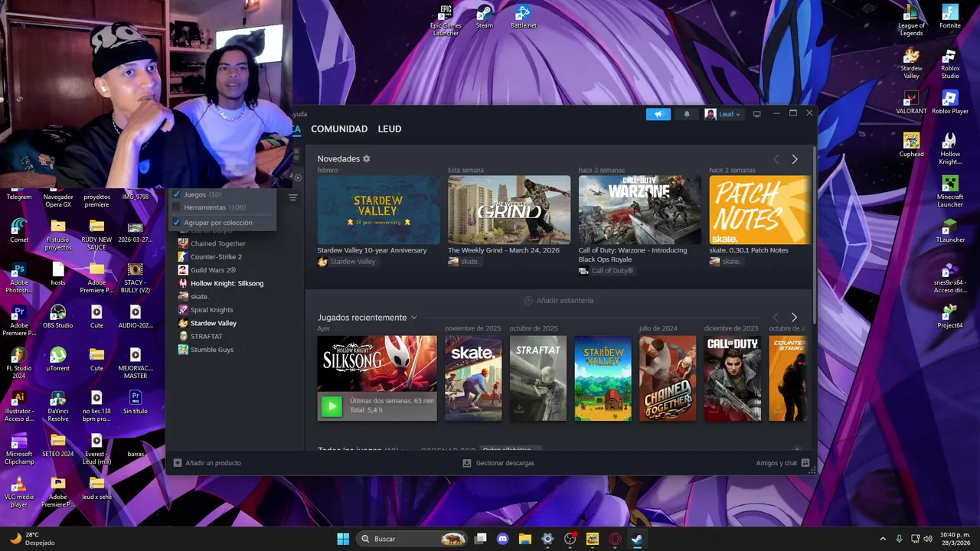Click the Añadir estantería button

(x=559, y=301)
